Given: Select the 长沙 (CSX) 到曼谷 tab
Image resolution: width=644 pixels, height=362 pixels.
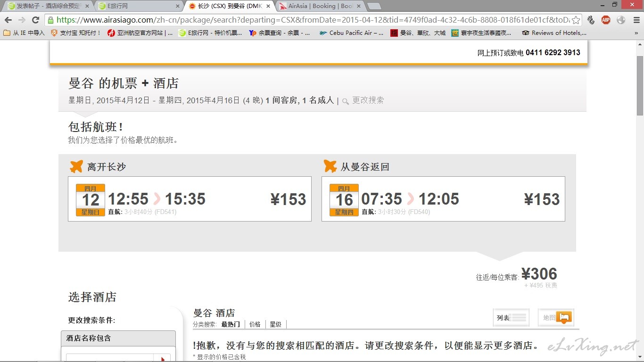Looking at the screenshot, I should [229, 6].
